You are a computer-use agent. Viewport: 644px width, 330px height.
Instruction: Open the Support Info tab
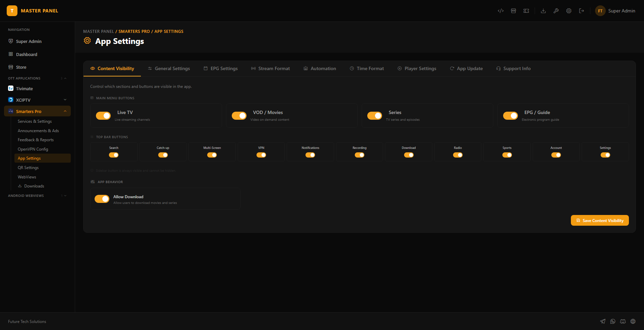pos(514,68)
